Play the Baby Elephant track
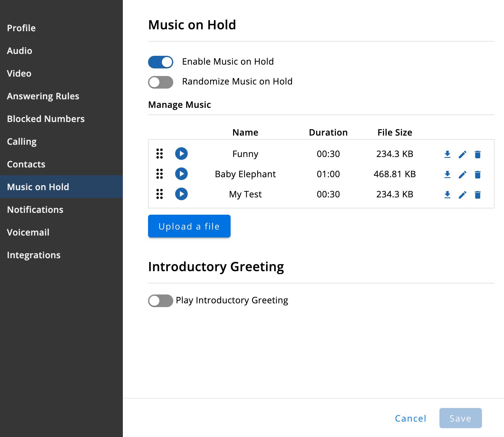This screenshot has height=437, width=504. (181, 174)
